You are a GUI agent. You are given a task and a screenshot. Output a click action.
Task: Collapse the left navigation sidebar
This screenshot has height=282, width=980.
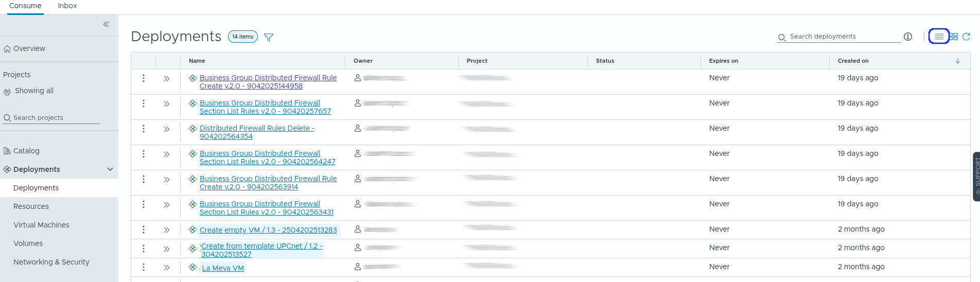click(x=106, y=24)
